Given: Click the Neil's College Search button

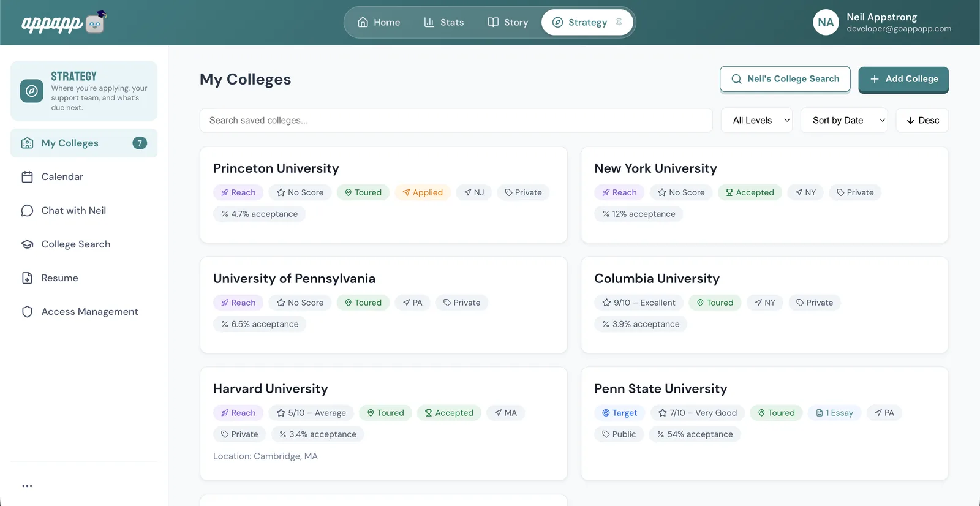Looking at the screenshot, I should tap(785, 79).
